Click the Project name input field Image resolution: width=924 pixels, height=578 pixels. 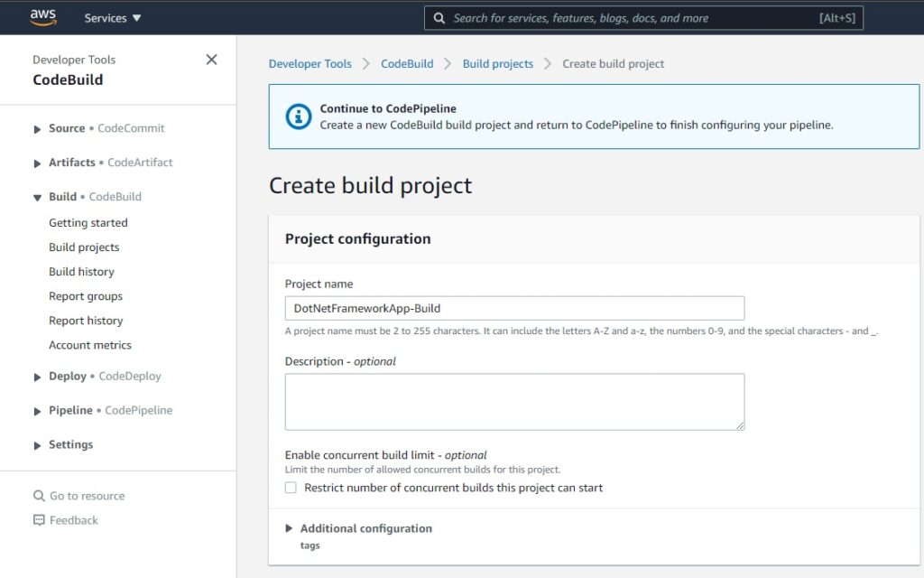coord(514,308)
